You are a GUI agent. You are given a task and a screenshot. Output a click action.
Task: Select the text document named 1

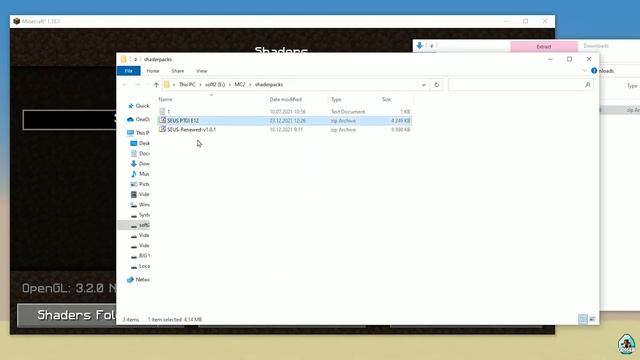[x=169, y=111]
